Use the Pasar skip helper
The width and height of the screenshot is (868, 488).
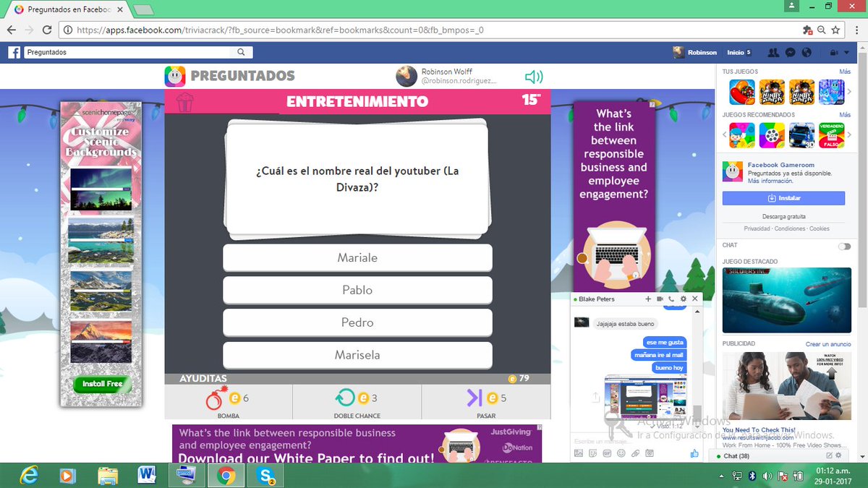point(486,402)
